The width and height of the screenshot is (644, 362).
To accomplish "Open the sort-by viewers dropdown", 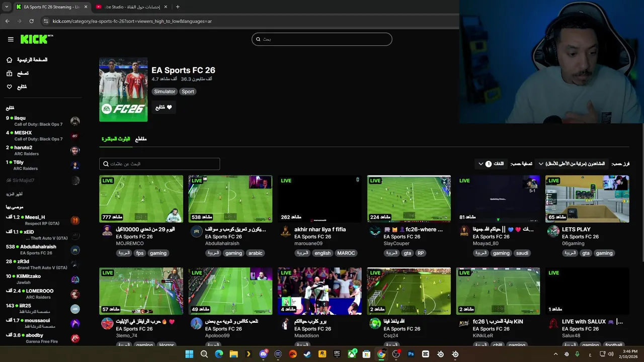I will tap(572, 164).
